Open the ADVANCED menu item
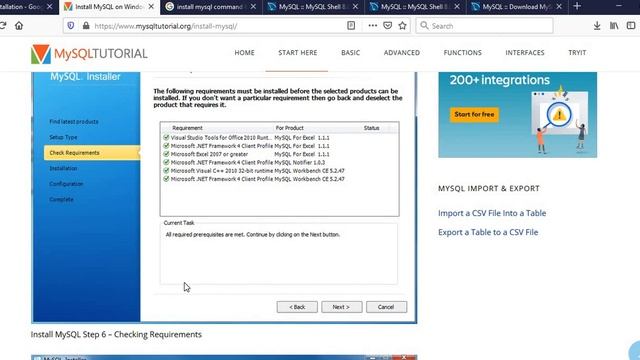Image resolution: width=640 pixels, height=360 pixels. pos(402,53)
